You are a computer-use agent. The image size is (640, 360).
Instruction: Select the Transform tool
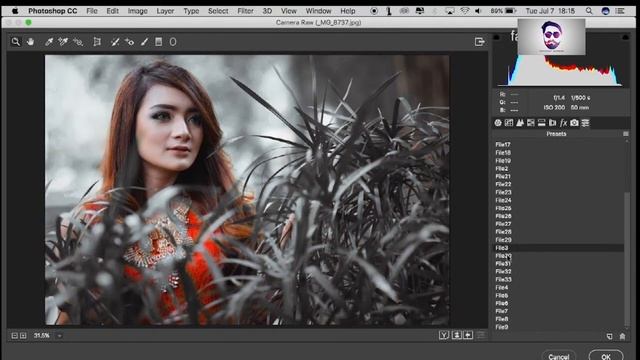pos(97,42)
